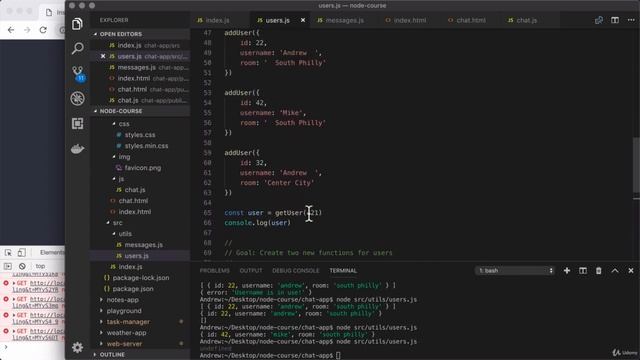
Task: Split the editor to the right
Action: pos(615,20)
